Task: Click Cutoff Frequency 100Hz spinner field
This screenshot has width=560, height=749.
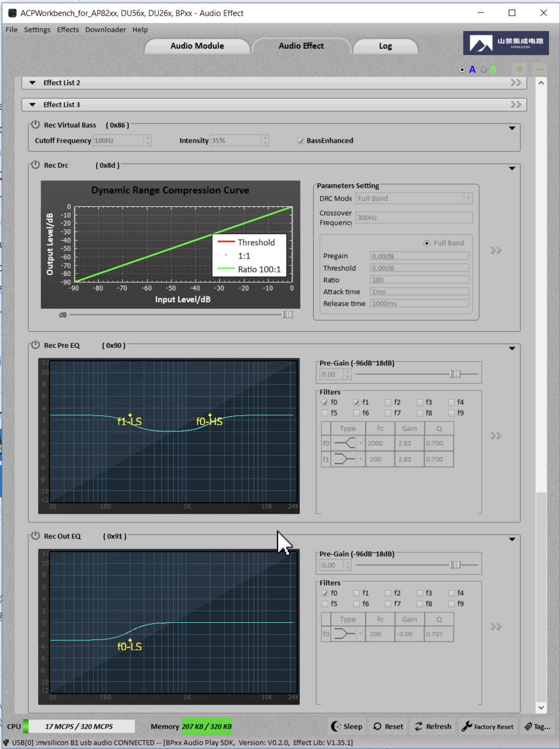Action: click(122, 140)
